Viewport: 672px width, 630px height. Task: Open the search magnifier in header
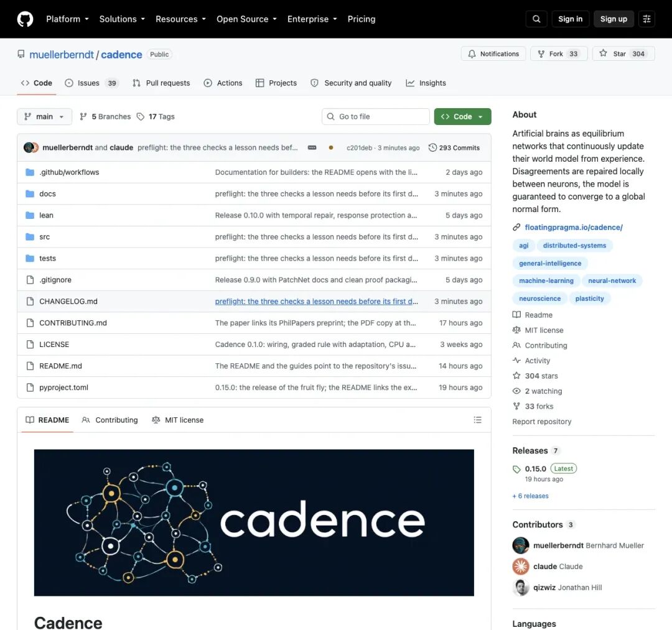[x=536, y=19]
